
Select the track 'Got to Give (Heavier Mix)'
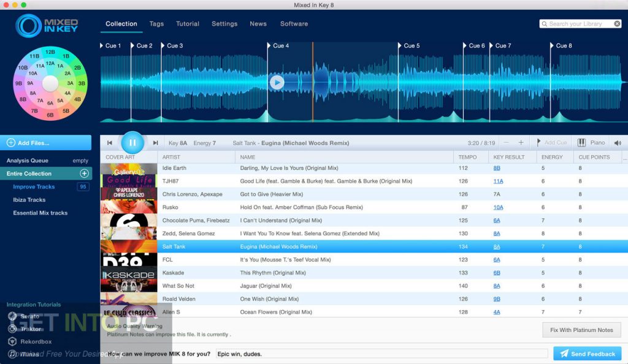click(272, 194)
